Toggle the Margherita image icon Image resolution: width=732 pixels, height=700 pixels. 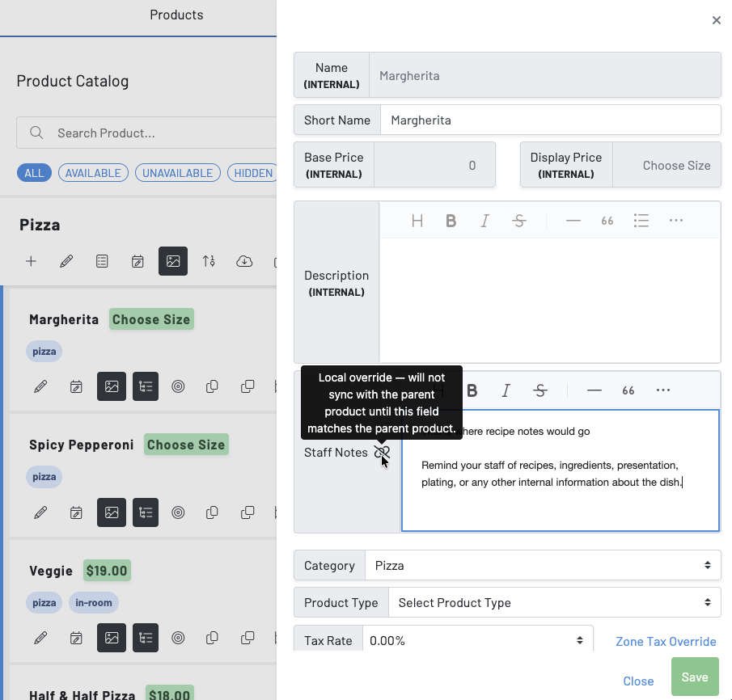point(112,386)
